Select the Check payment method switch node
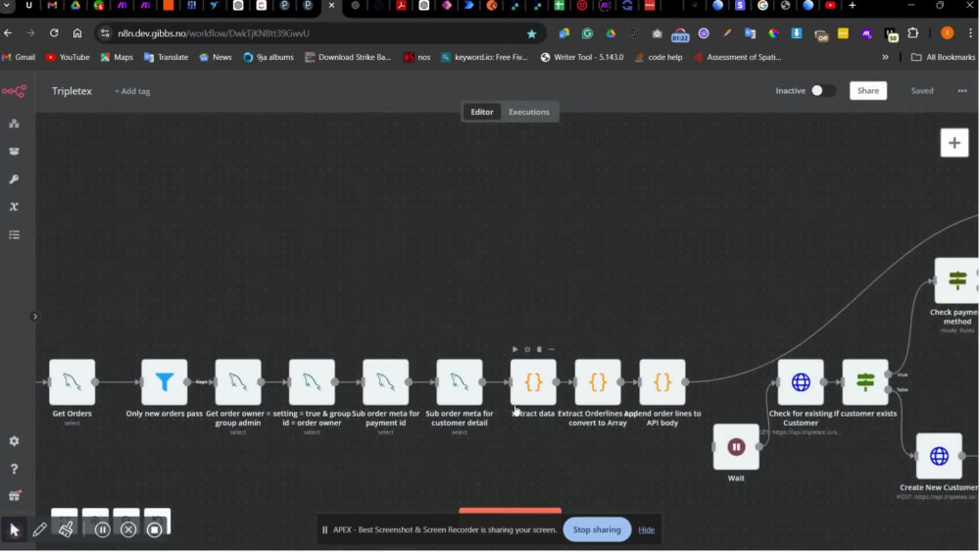 pos(956,280)
